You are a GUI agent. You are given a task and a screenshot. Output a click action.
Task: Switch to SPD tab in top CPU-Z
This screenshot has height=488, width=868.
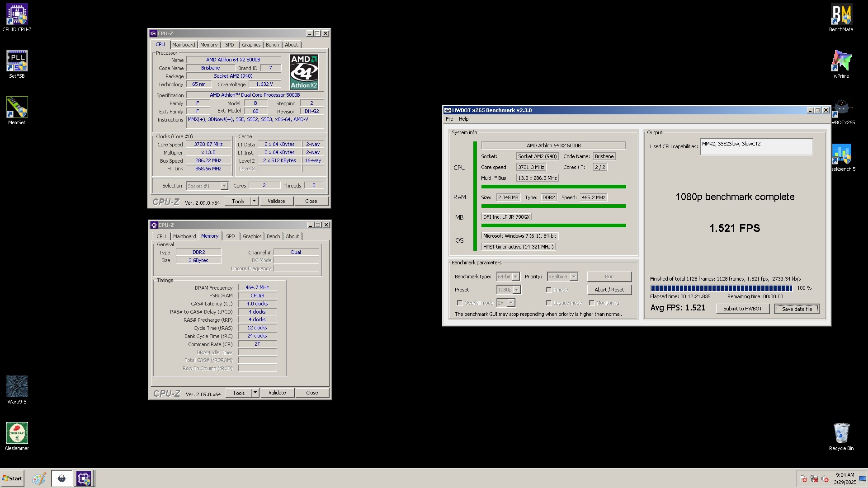pyautogui.click(x=230, y=45)
